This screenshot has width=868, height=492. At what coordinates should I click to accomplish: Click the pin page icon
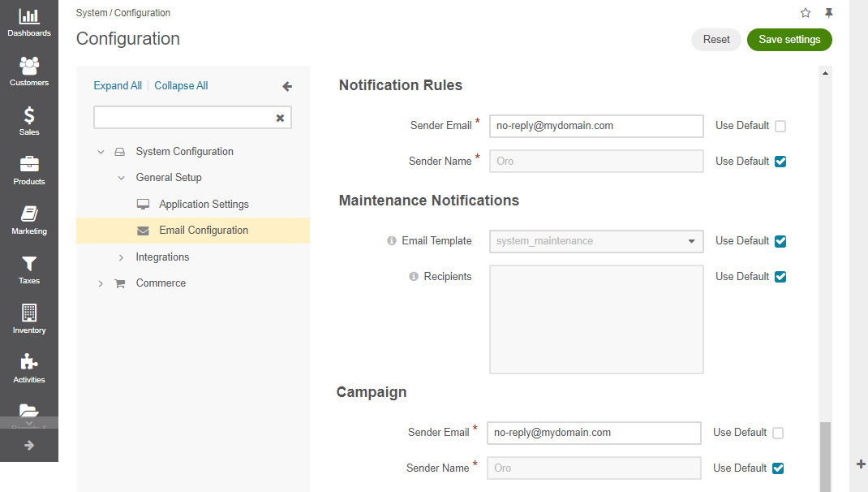coord(828,13)
